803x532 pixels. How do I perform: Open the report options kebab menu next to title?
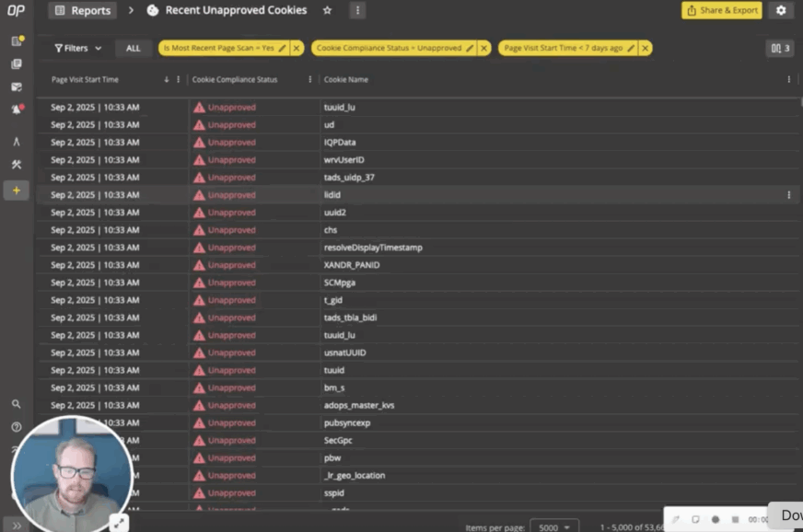tap(357, 10)
